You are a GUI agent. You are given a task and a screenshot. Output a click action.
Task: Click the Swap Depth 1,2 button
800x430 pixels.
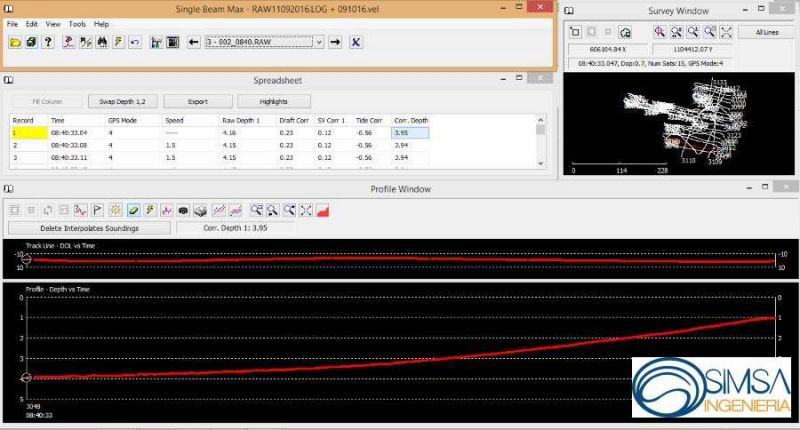(x=121, y=101)
